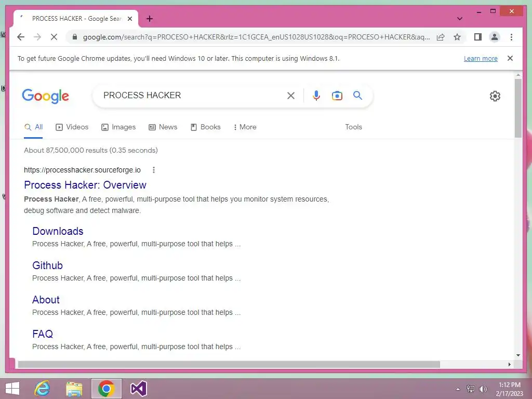Click the processhacker.sourceforge.io URL text
532x399 pixels.
point(82,170)
